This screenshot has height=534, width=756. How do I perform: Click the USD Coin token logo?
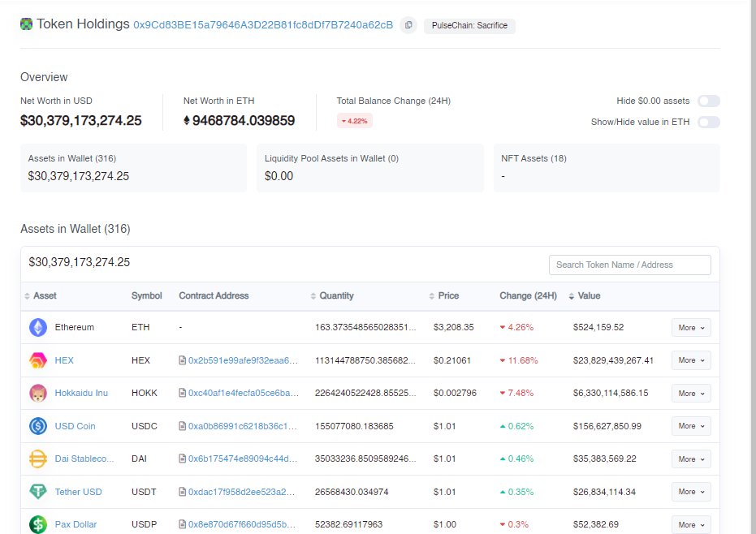point(38,426)
